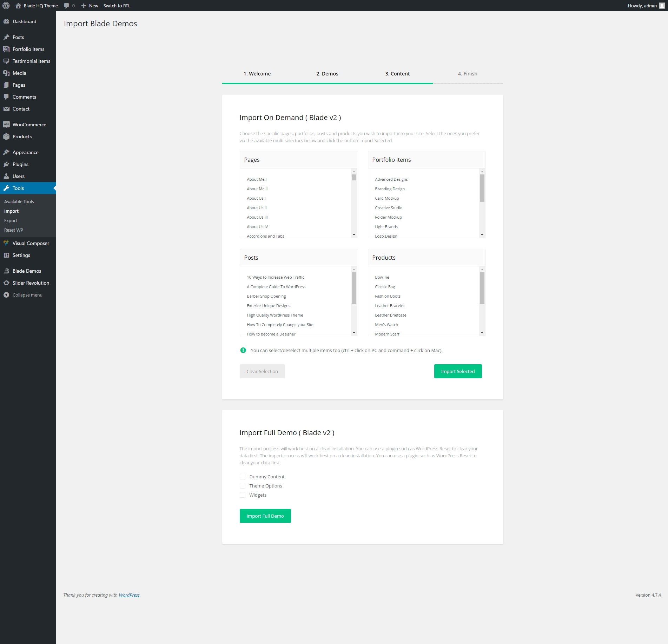Open the Plugins icon in sidebar
Screen dimensions: 668x644
click(x=6, y=164)
